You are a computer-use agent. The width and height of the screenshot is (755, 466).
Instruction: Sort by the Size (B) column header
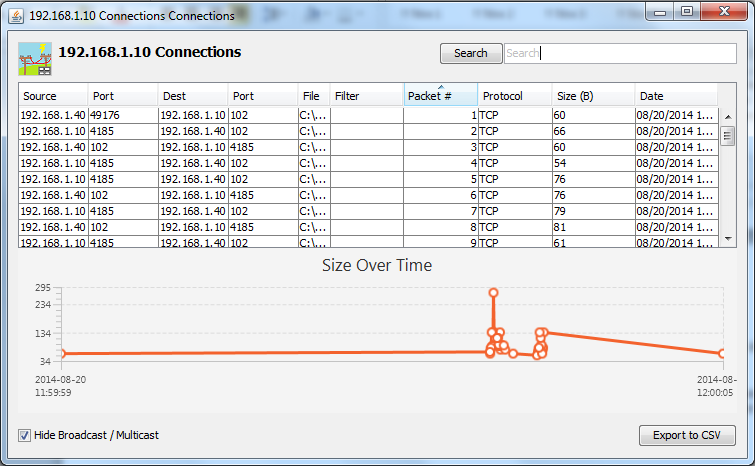(x=593, y=96)
